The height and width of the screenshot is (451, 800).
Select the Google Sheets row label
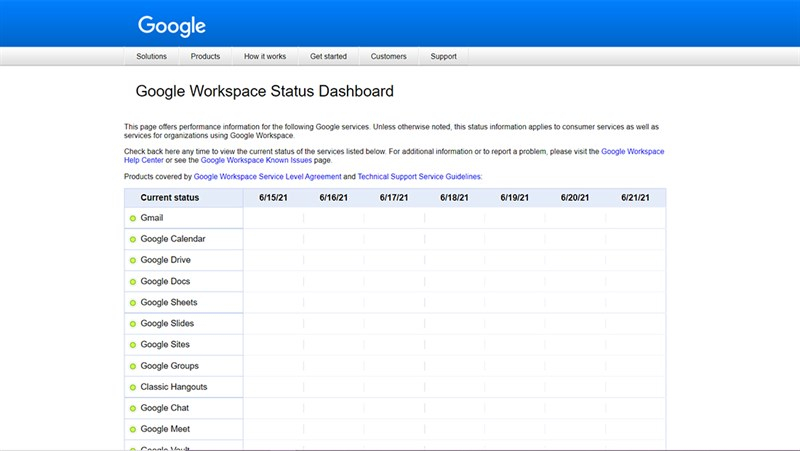(168, 302)
